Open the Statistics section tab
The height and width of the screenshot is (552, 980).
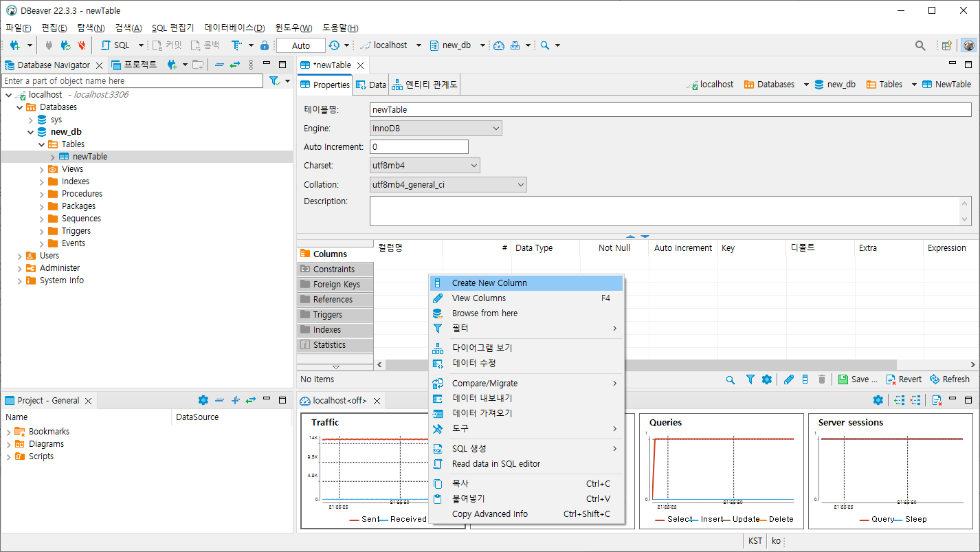(335, 345)
